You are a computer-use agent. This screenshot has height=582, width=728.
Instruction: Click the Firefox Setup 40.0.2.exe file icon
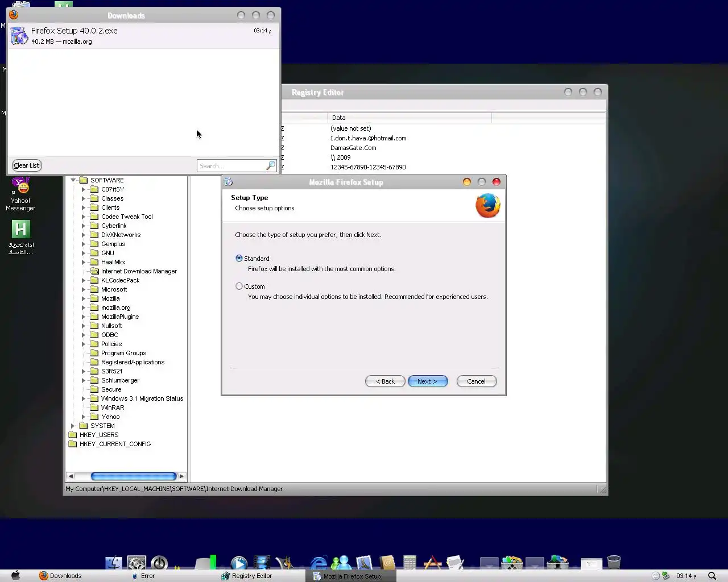pyautogui.click(x=19, y=35)
